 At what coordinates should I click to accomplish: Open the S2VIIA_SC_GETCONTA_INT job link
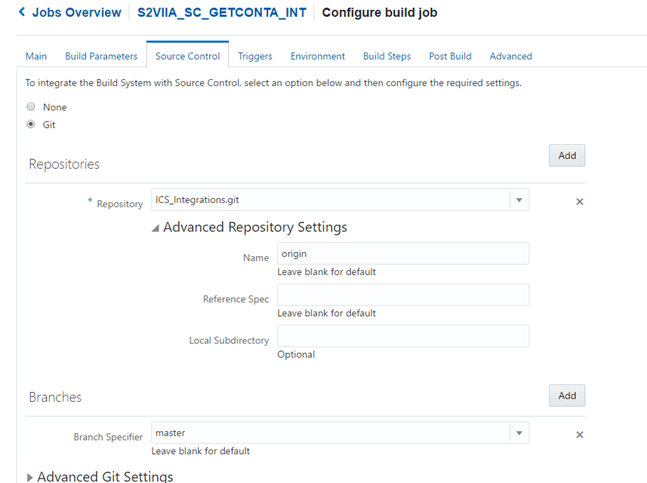pyautogui.click(x=218, y=13)
